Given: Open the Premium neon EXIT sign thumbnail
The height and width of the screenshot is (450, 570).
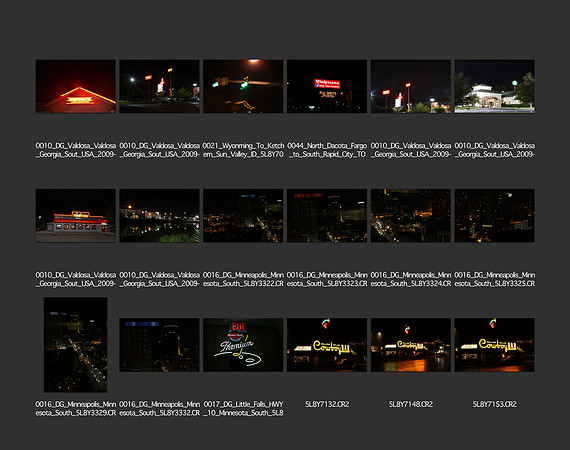Looking at the screenshot, I should [x=243, y=345].
